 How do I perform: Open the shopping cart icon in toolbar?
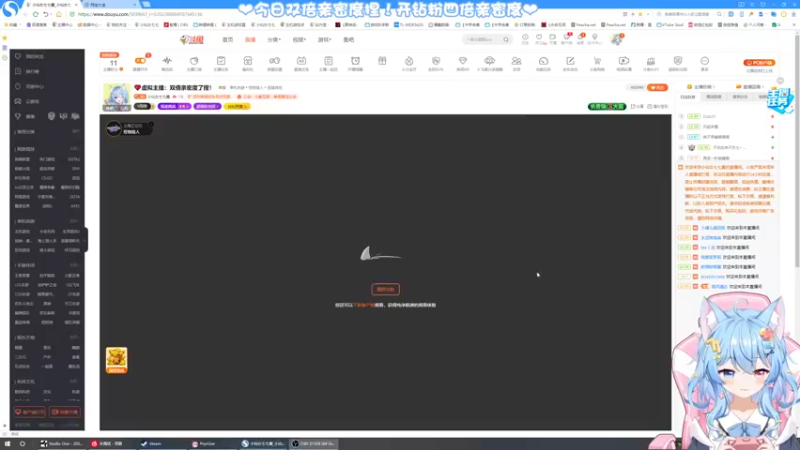click(597, 62)
